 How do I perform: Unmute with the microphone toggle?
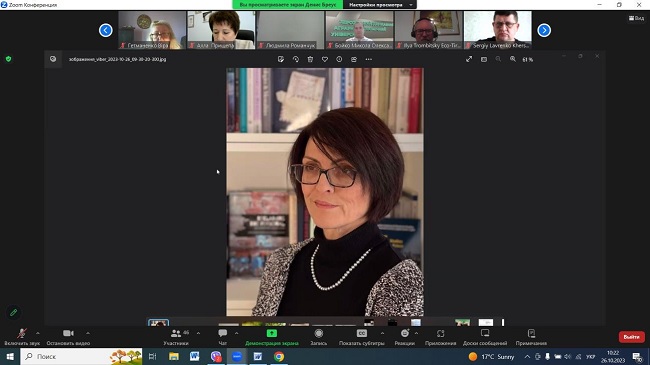click(x=22, y=333)
